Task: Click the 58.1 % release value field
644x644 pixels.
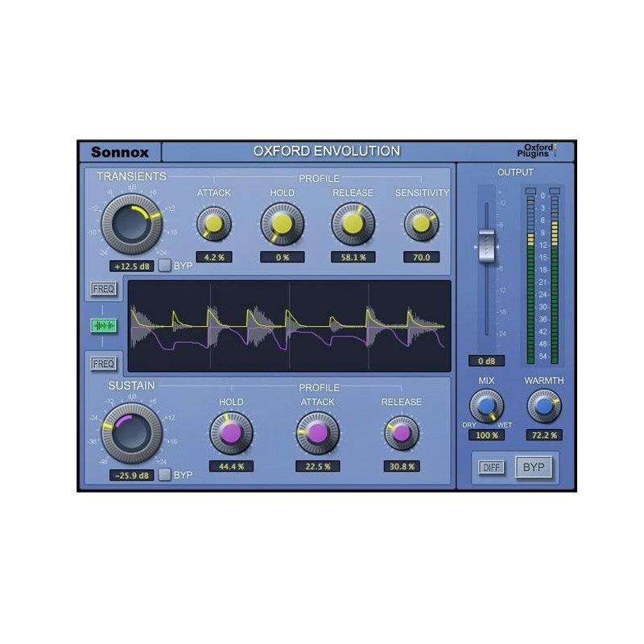Action: 353,257
